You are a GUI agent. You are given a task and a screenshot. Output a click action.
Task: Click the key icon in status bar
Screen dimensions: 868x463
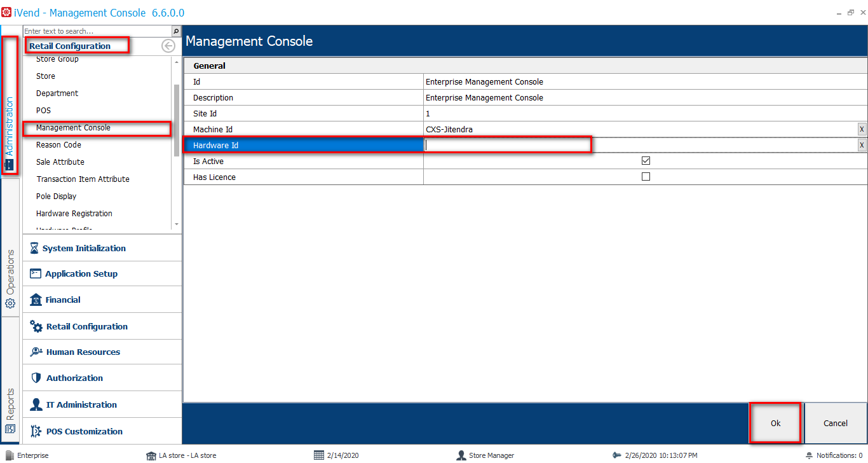pos(617,455)
